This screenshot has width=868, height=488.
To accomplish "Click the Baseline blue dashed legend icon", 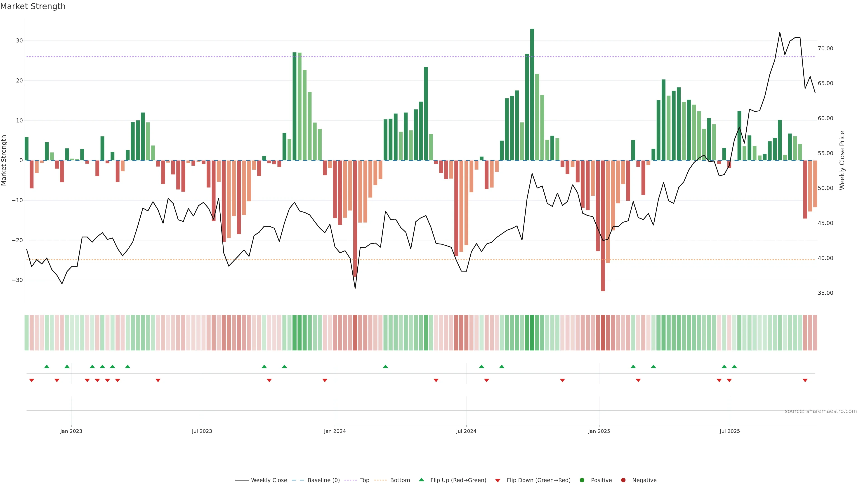I will [297, 480].
